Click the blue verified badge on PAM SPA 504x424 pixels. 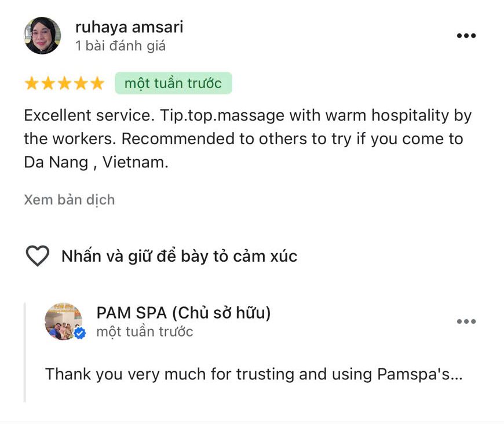[x=80, y=333]
